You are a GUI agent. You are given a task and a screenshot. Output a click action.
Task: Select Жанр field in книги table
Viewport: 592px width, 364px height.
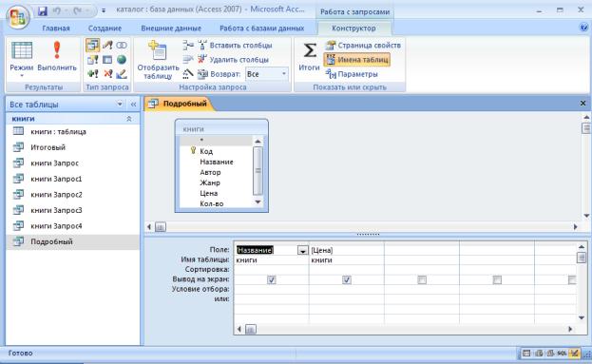tap(210, 182)
